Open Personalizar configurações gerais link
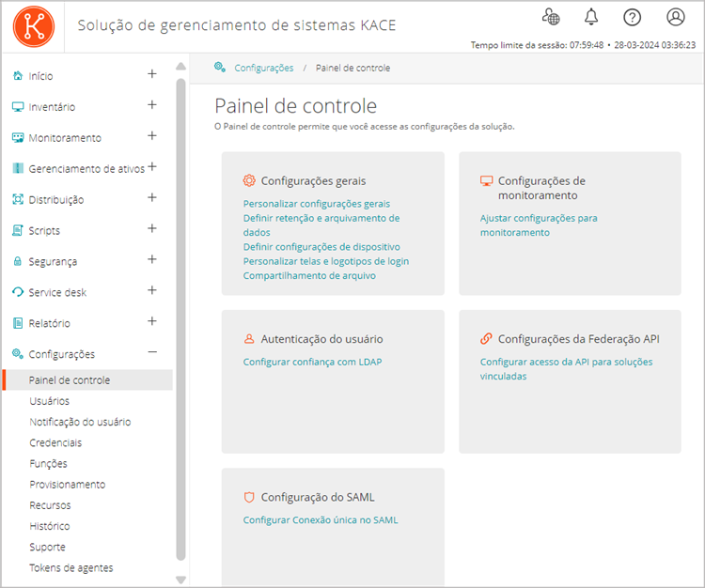Viewport: 705px width, 588px height. pos(317,204)
